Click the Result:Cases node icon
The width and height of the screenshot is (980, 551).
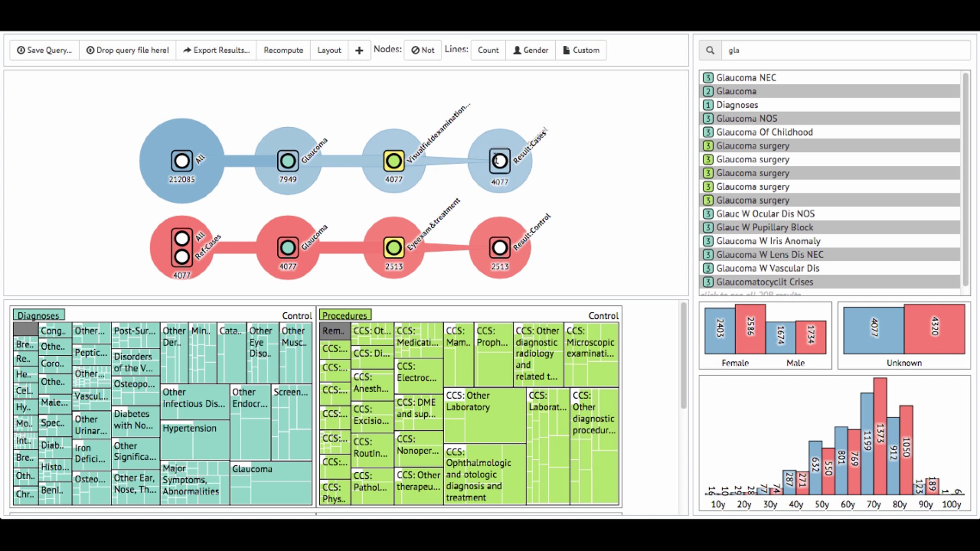point(500,161)
